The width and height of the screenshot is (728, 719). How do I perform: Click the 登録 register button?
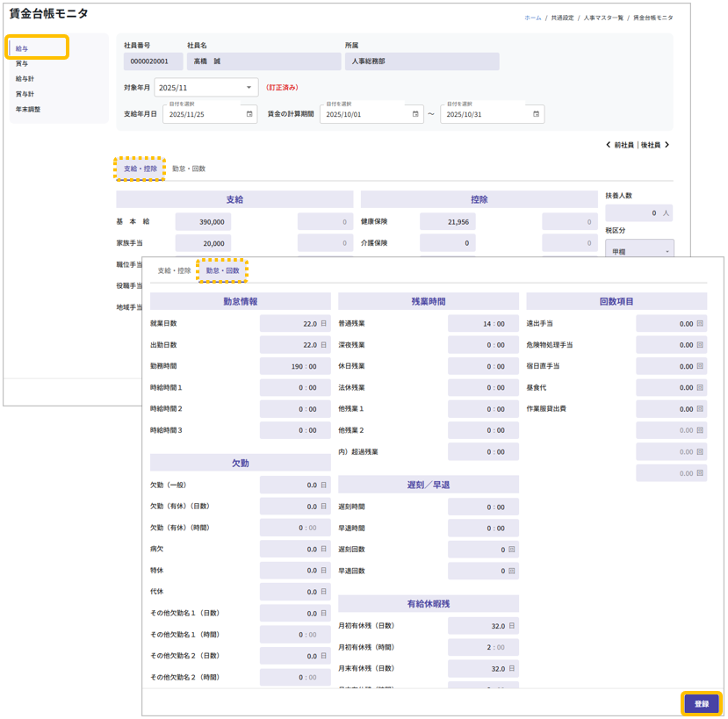(x=701, y=703)
